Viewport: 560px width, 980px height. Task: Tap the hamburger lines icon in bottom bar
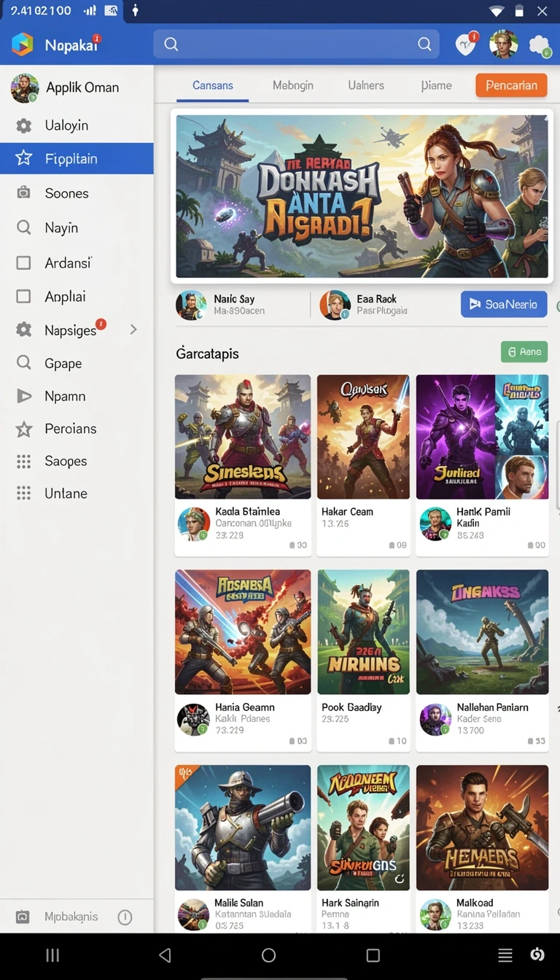point(505,955)
